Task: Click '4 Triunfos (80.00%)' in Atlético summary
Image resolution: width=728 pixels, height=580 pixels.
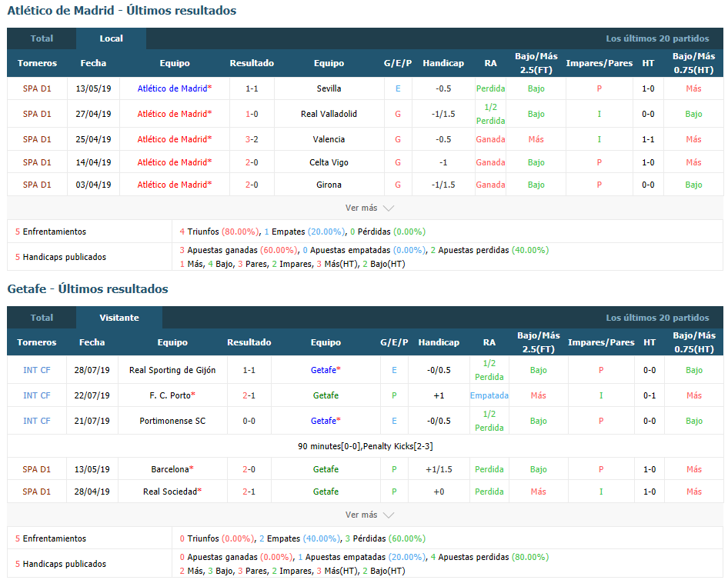Action: coord(219,232)
